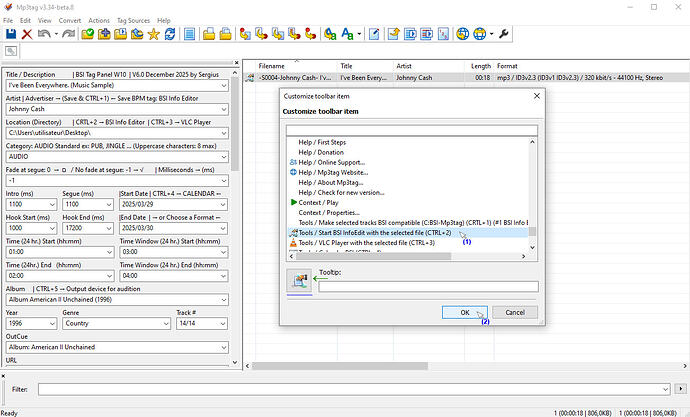Open the arrow beside the Aa icon
The width and height of the screenshot is (690, 417).
(359, 34)
